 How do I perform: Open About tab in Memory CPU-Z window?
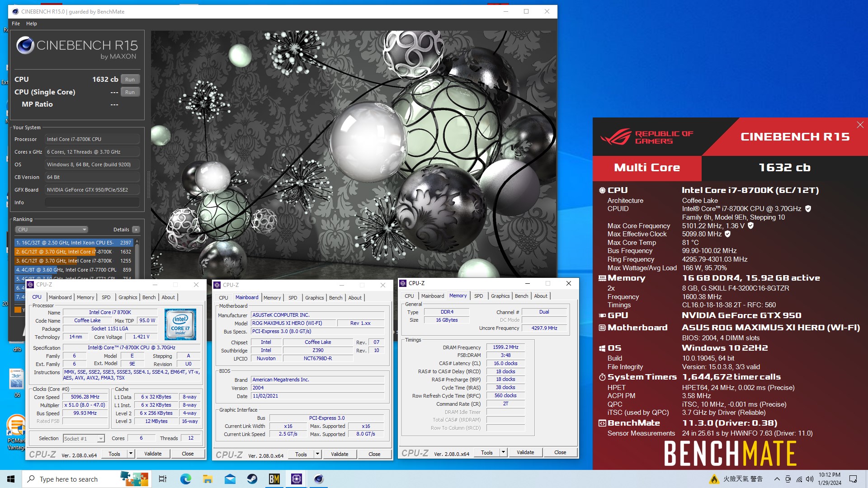tap(541, 296)
